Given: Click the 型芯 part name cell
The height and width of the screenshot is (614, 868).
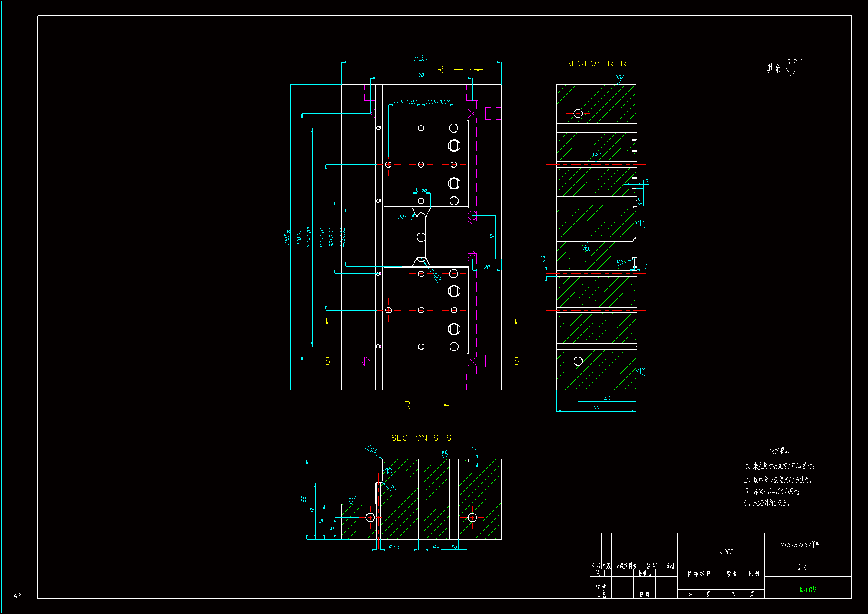Looking at the screenshot, I should pyautogui.click(x=802, y=567).
